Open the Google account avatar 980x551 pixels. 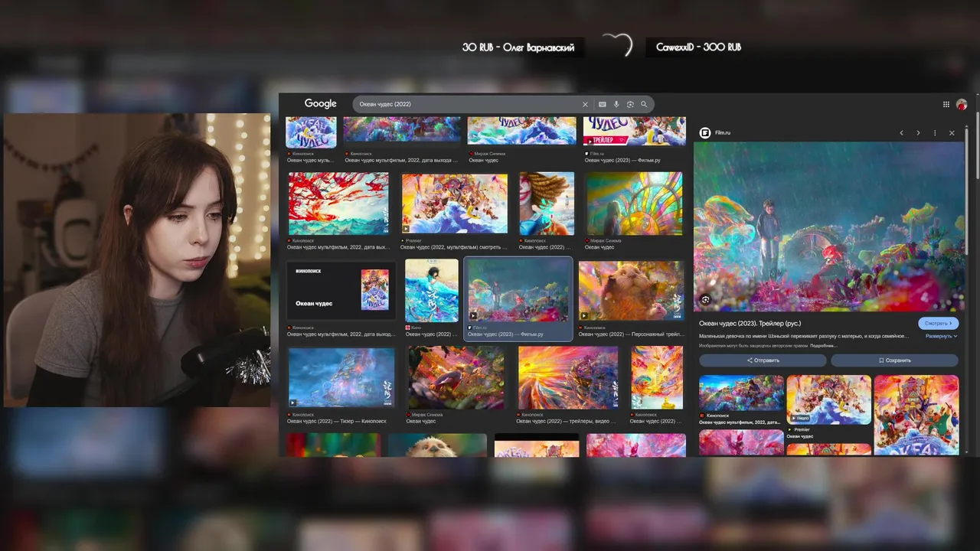(962, 104)
